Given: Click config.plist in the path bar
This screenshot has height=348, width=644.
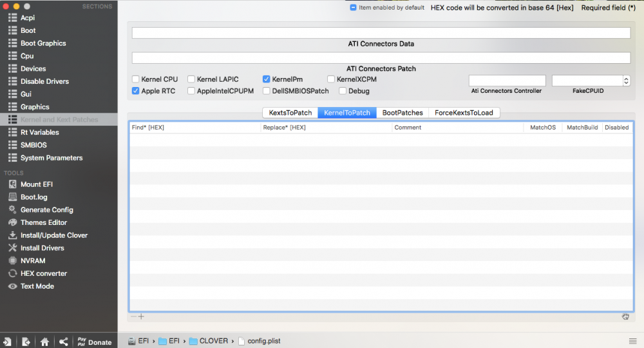Looking at the screenshot, I should coord(260,341).
